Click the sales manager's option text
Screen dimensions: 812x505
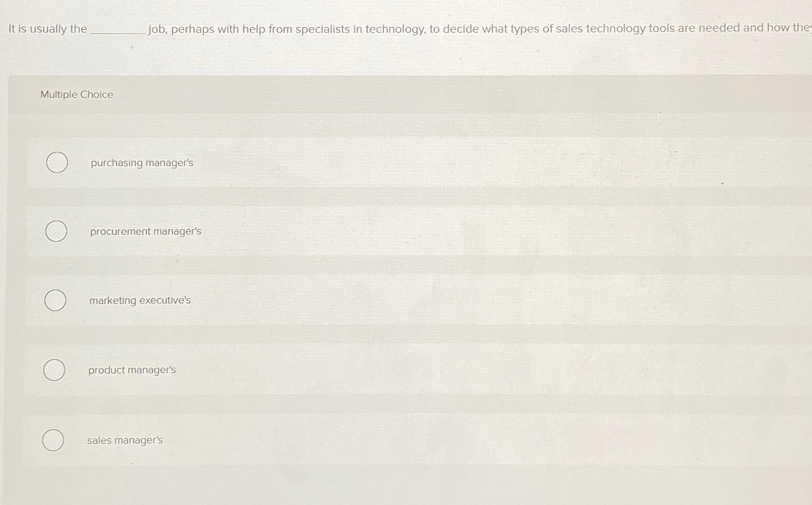[124, 440]
